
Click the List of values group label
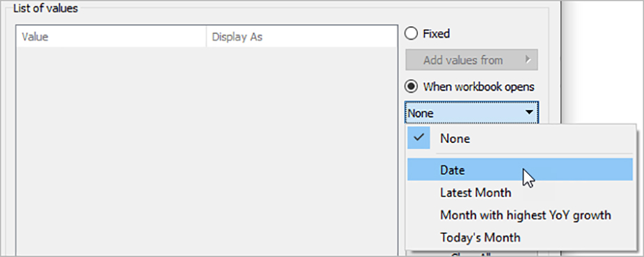tap(45, 8)
